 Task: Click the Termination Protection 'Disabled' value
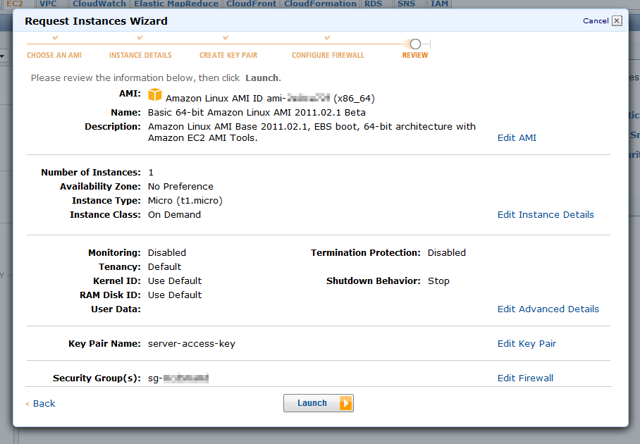pos(447,253)
